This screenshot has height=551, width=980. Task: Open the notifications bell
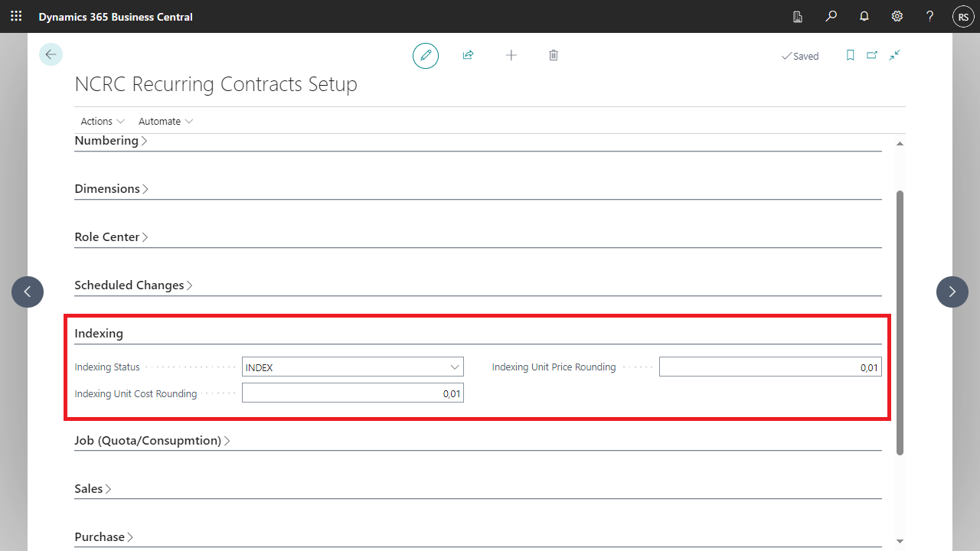click(864, 16)
